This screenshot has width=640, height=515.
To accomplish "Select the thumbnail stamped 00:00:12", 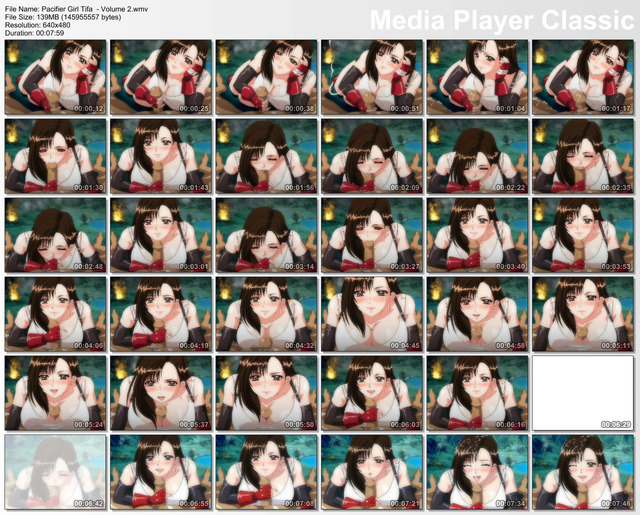I will pos(55,77).
